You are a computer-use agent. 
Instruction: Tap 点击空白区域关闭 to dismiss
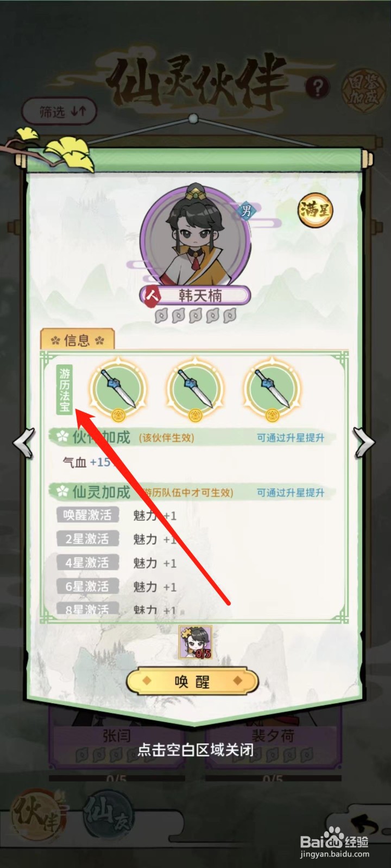point(195,750)
